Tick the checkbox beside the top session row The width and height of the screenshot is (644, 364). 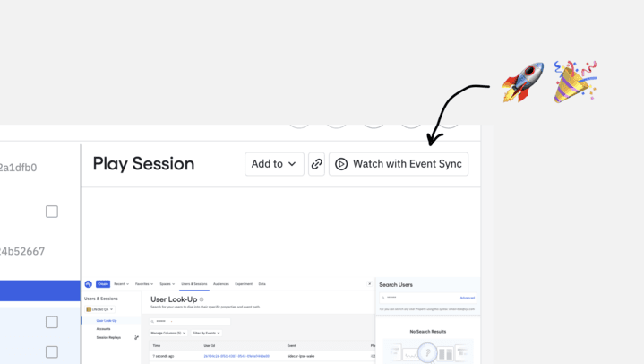(52, 212)
